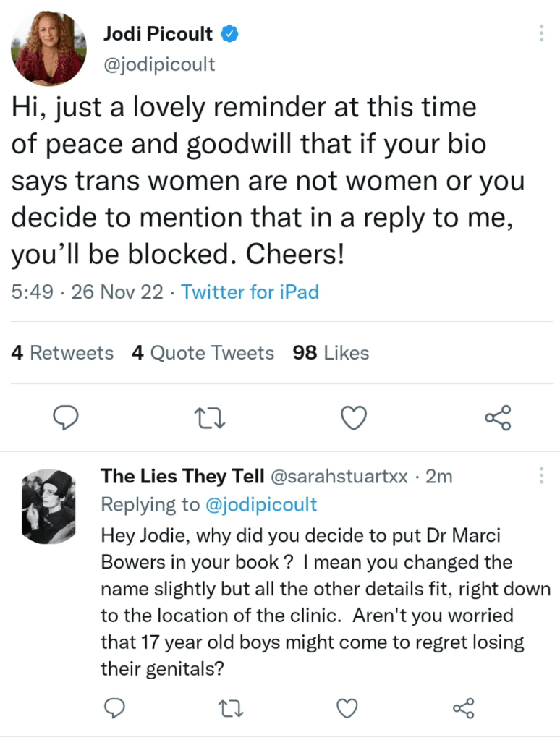This screenshot has height=740, width=560.
Task: View the 4 Retweets list
Action: tap(63, 353)
